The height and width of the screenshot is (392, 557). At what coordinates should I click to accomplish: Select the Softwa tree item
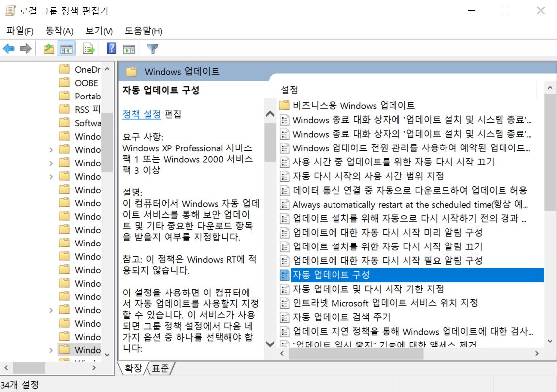[88, 123]
